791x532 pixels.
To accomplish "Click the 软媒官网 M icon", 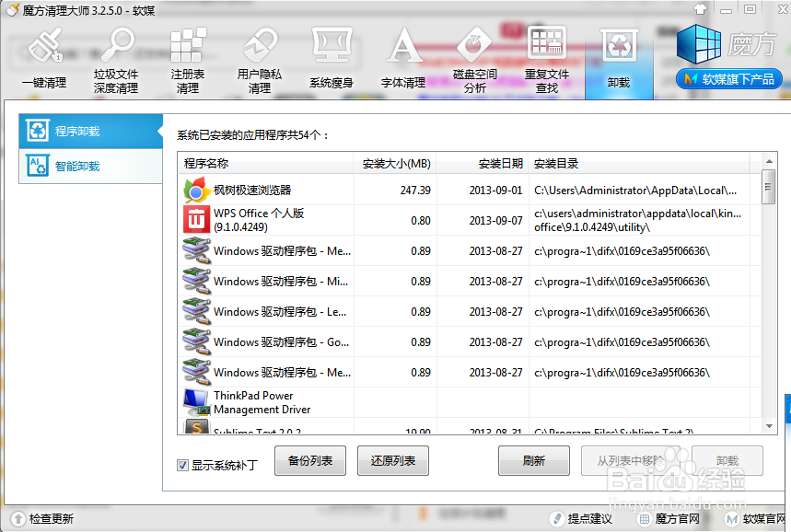I will (731, 519).
